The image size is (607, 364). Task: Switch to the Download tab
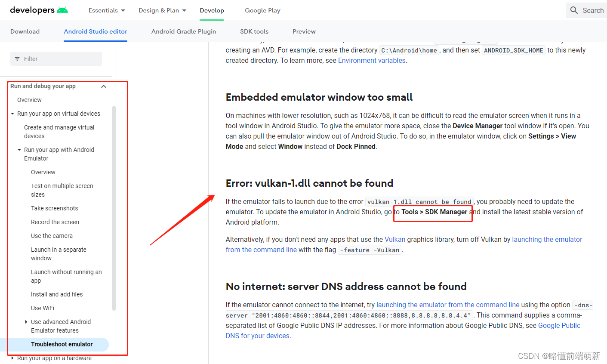25,31
